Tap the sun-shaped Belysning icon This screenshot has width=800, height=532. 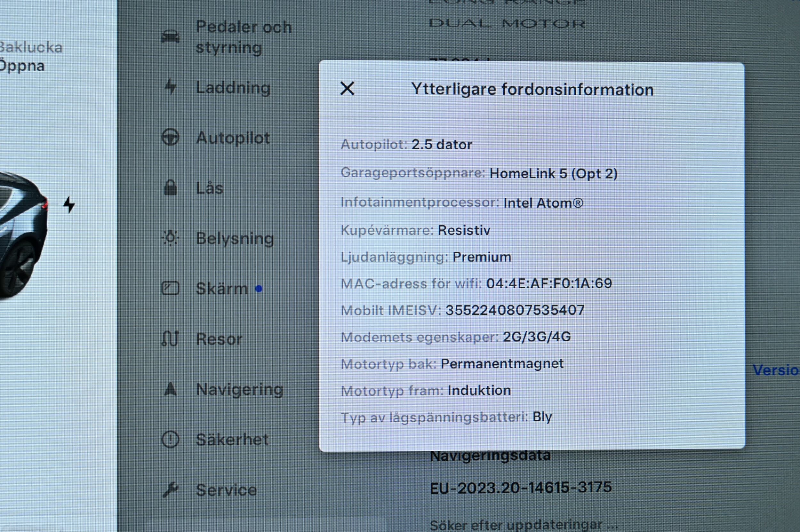click(170, 238)
